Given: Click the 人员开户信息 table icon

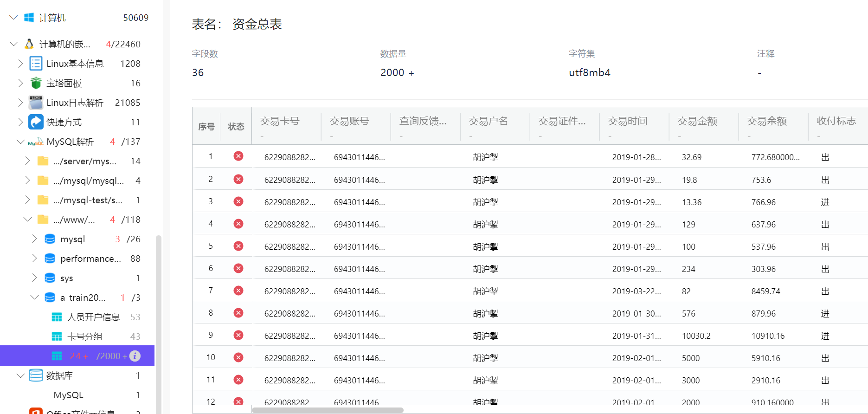Looking at the screenshot, I should pos(57,317).
